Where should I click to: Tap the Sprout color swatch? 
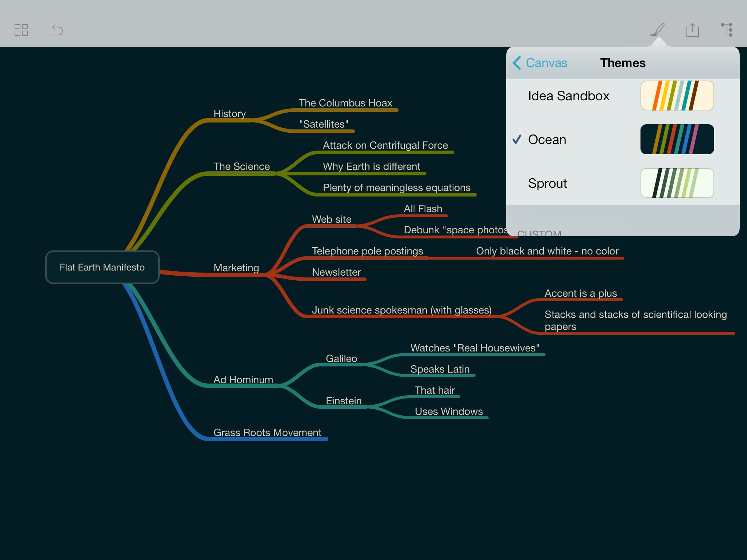(677, 183)
